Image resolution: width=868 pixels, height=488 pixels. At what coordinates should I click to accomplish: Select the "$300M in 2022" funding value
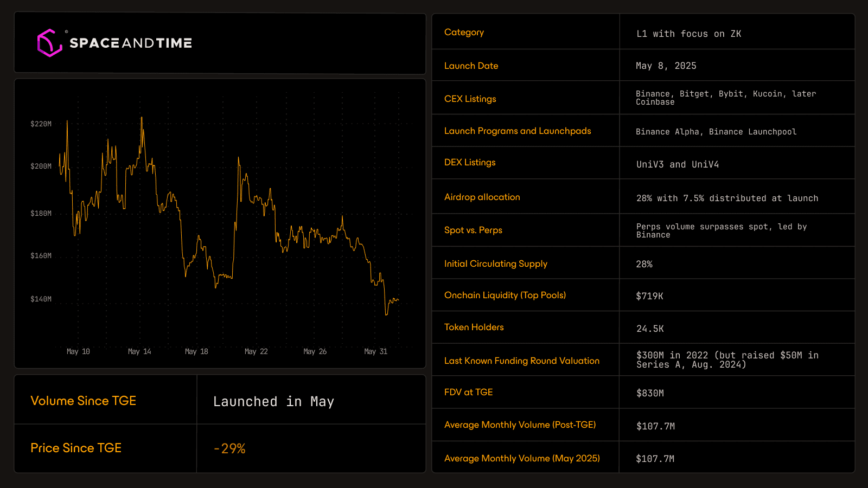[x=727, y=360]
